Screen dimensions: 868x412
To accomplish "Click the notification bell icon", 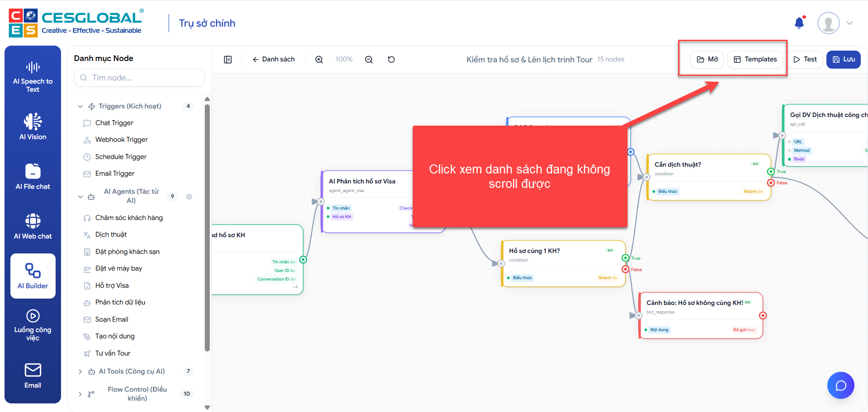I will 799,23.
